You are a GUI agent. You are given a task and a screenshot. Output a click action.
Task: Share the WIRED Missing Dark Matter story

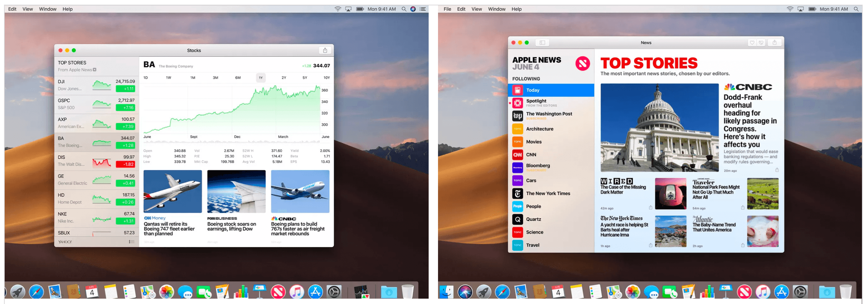[650, 208]
